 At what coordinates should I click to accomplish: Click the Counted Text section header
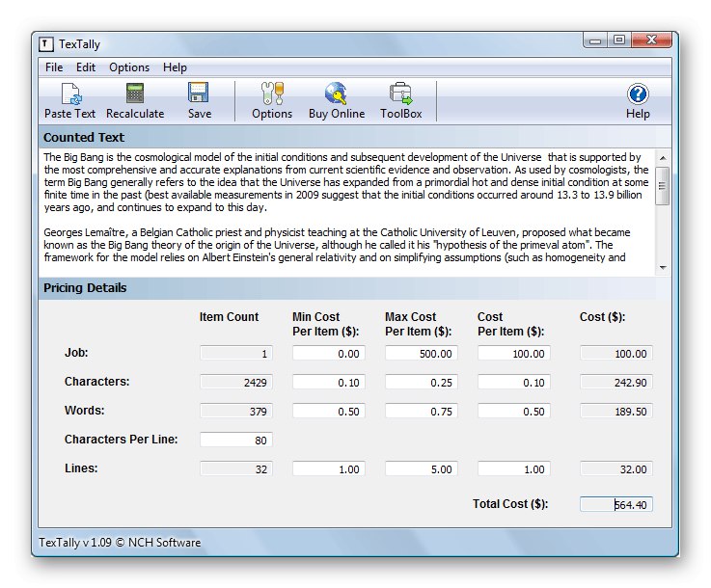pos(355,137)
